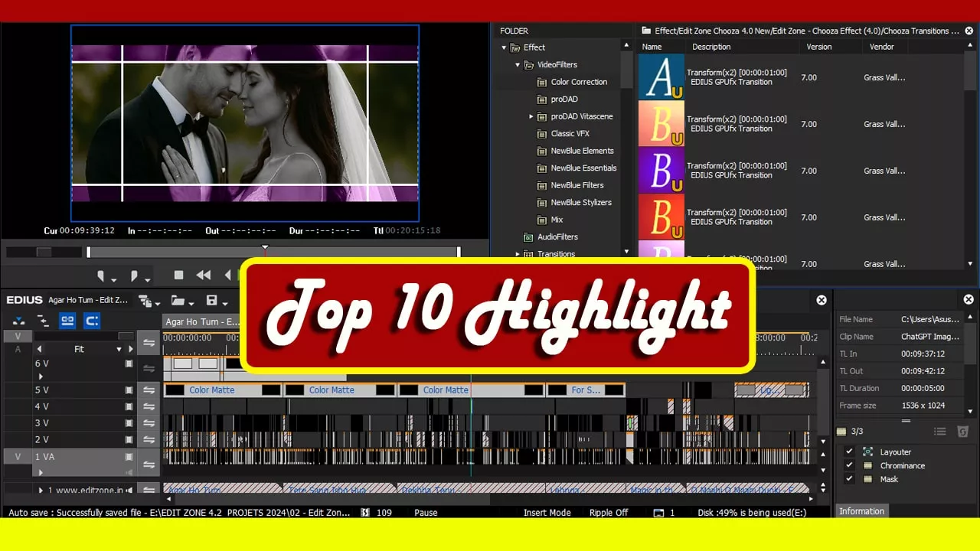This screenshot has height=551, width=980.
Task: Expand the proDAD Vitascene folder
Action: 531,116
